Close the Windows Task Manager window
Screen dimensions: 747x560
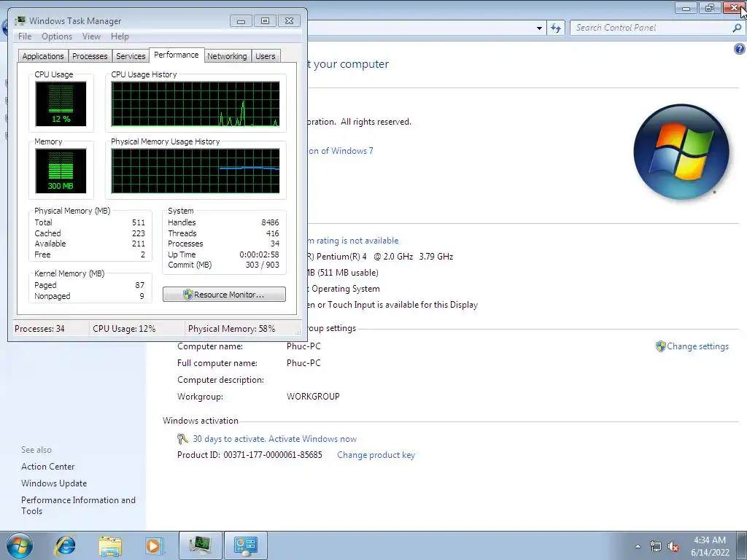(289, 21)
